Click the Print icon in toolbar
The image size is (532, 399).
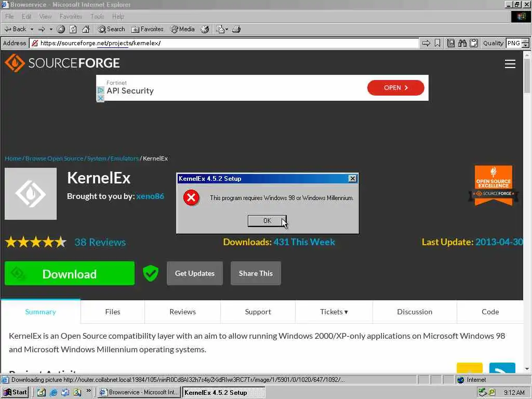pos(236,29)
